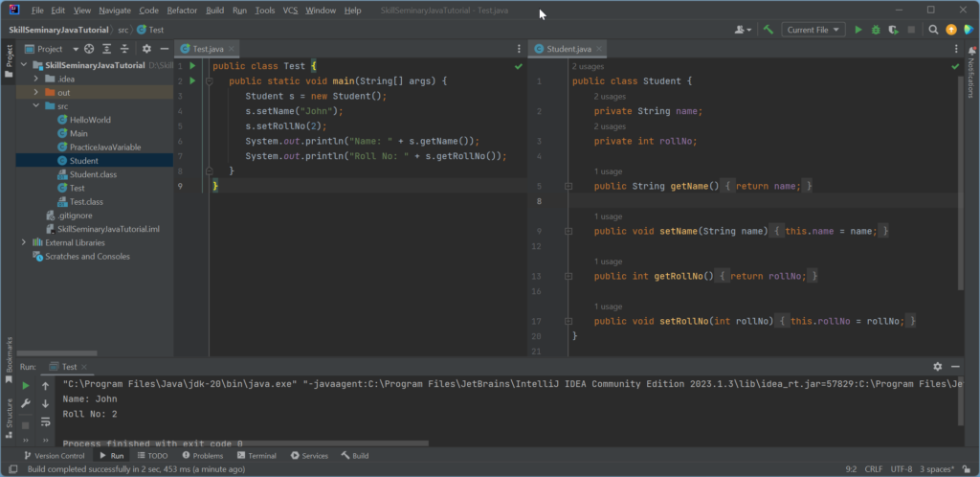The width and height of the screenshot is (980, 477).
Task: Click Collapse All icon in Project panel
Action: pyautogui.click(x=124, y=49)
